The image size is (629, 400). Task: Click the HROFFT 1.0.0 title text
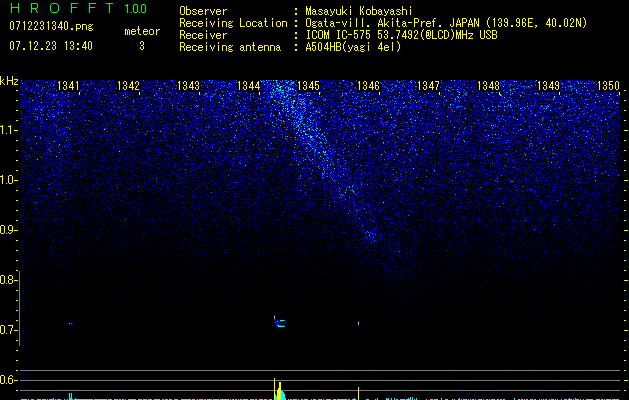pyautogui.click(x=78, y=8)
